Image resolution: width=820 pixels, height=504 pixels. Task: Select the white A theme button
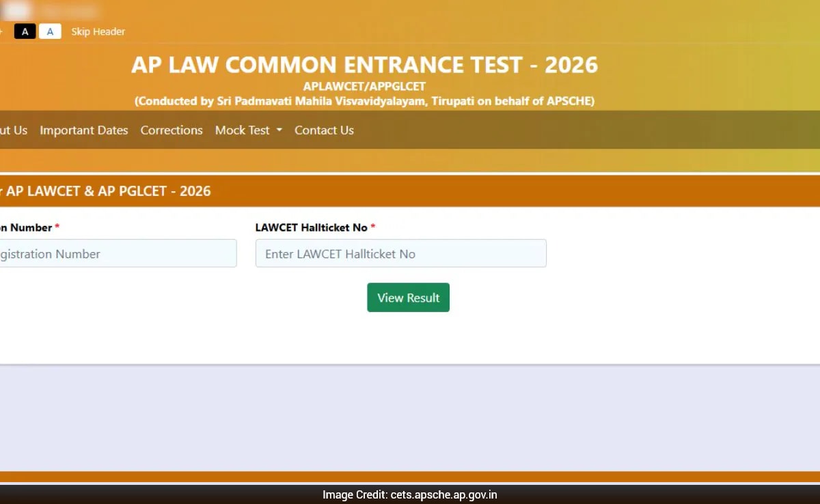(x=50, y=31)
